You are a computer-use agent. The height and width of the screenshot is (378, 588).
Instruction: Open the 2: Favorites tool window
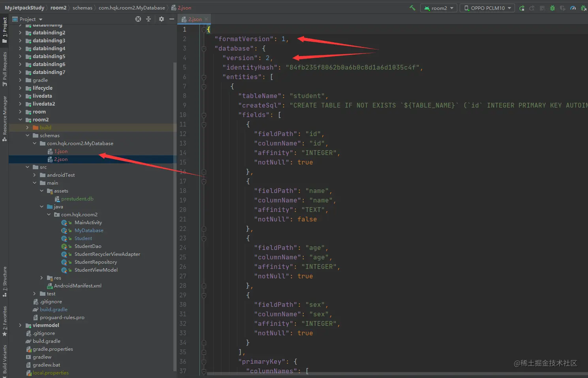tap(4, 321)
